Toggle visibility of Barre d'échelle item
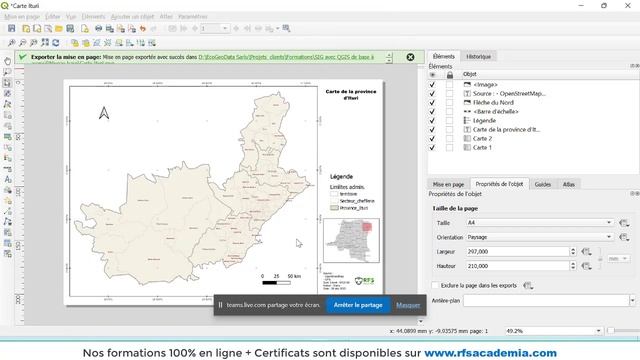 (x=432, y=111)
